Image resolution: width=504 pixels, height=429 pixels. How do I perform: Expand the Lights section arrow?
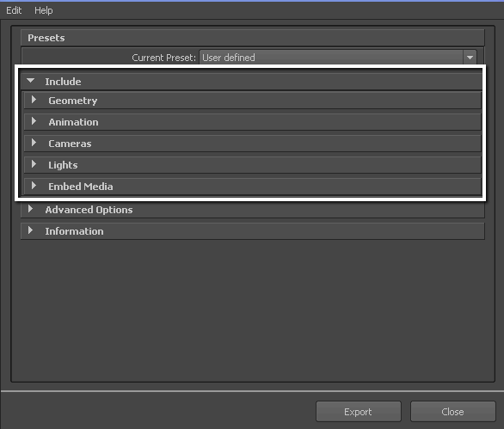click(34, 164)
